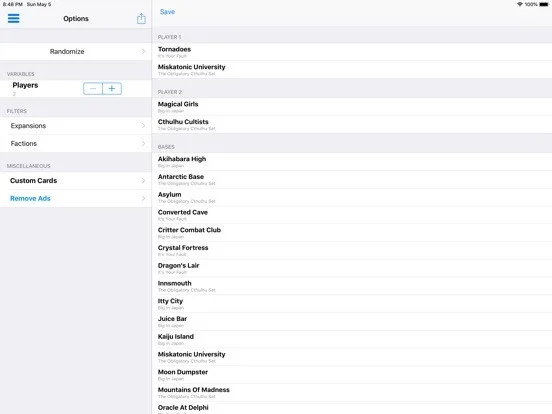Tap the Players label

[x=25, y=85]
